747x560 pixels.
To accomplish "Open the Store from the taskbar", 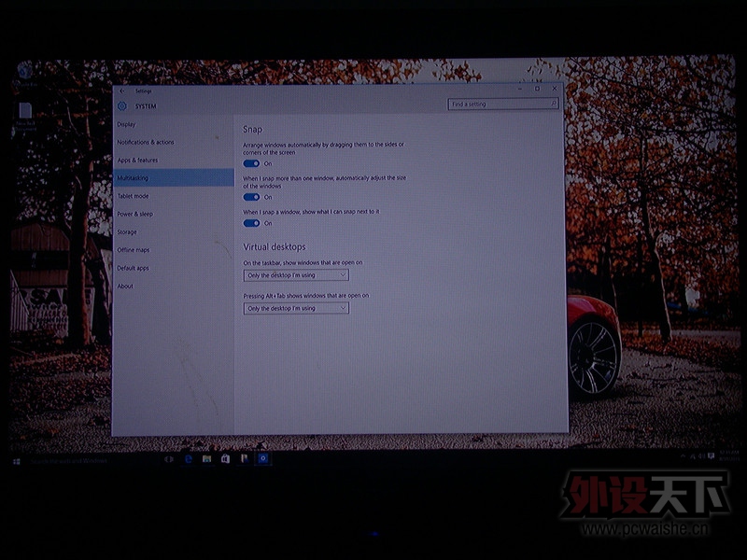I will point(225,458).
